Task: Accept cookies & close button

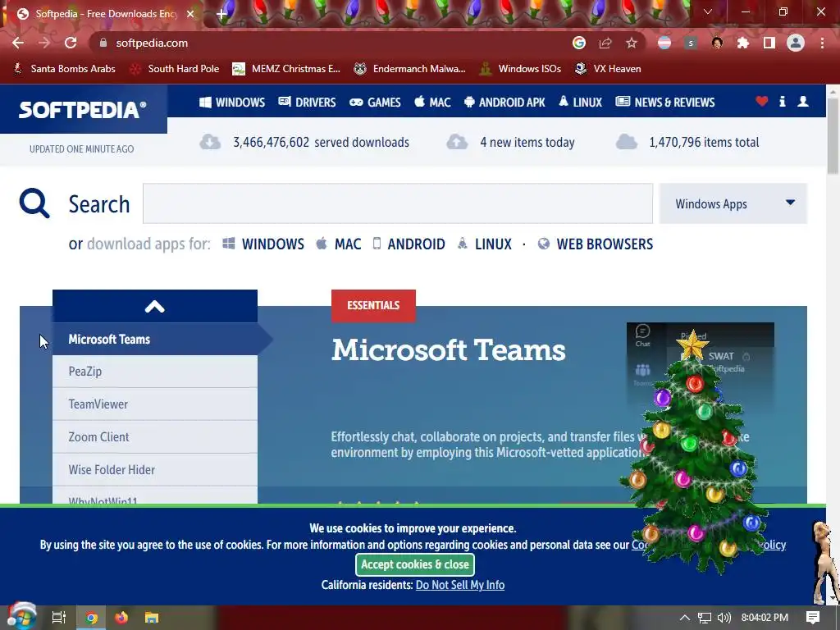Action: (x=414, y=564)
